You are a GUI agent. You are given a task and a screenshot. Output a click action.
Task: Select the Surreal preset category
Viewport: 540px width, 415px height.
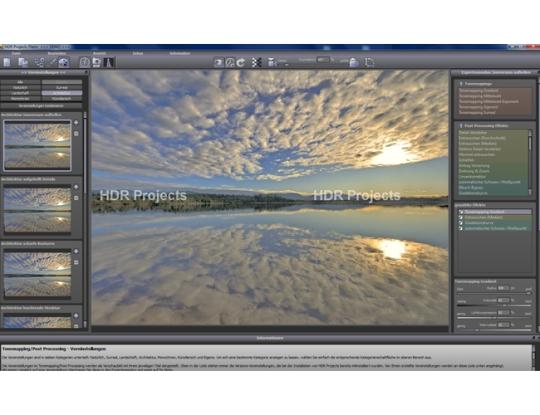[x=62, y=88]
